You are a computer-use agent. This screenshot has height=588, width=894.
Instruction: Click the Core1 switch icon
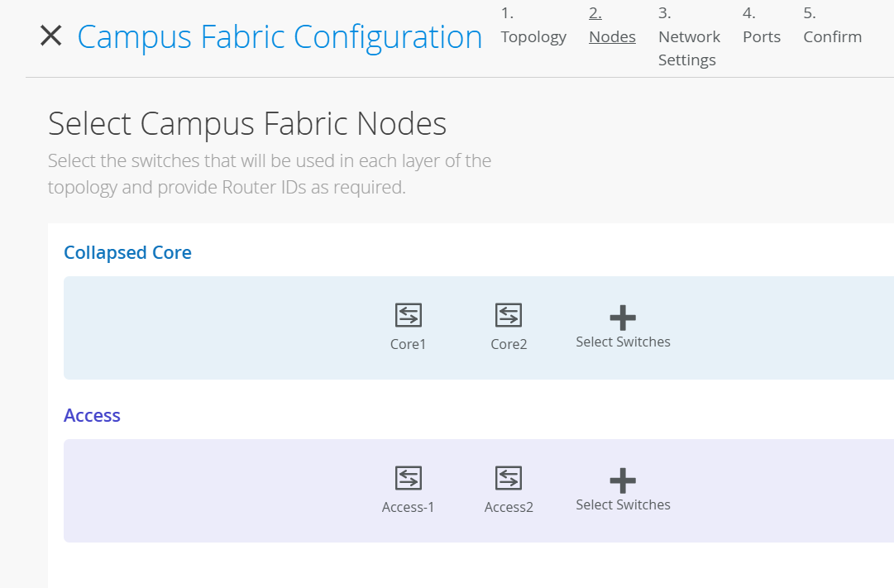point(408,315)
